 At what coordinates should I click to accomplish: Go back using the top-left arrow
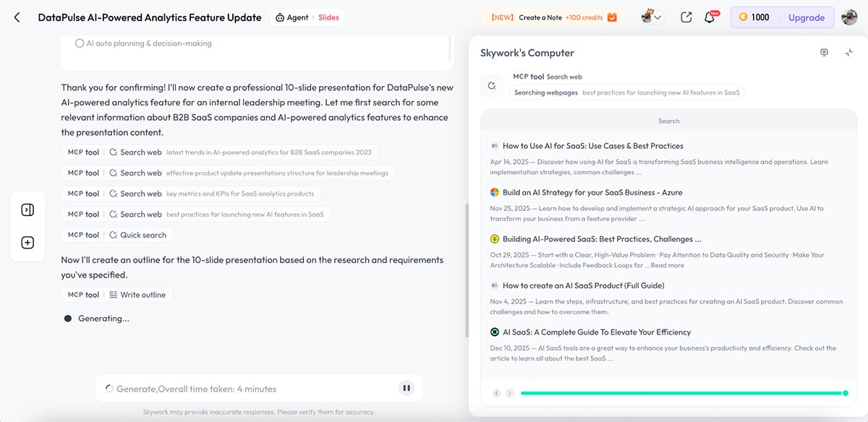tap(17, 17)
